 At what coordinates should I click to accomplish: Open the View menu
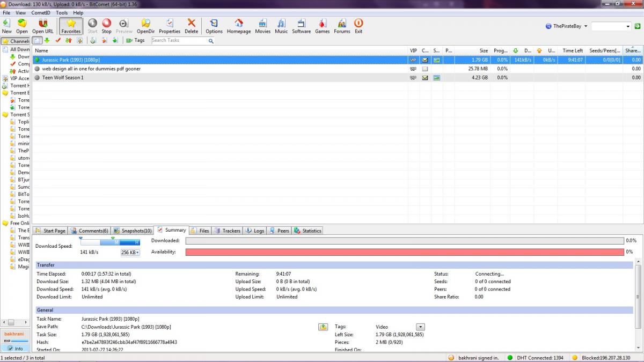click(x=21, y=12)
